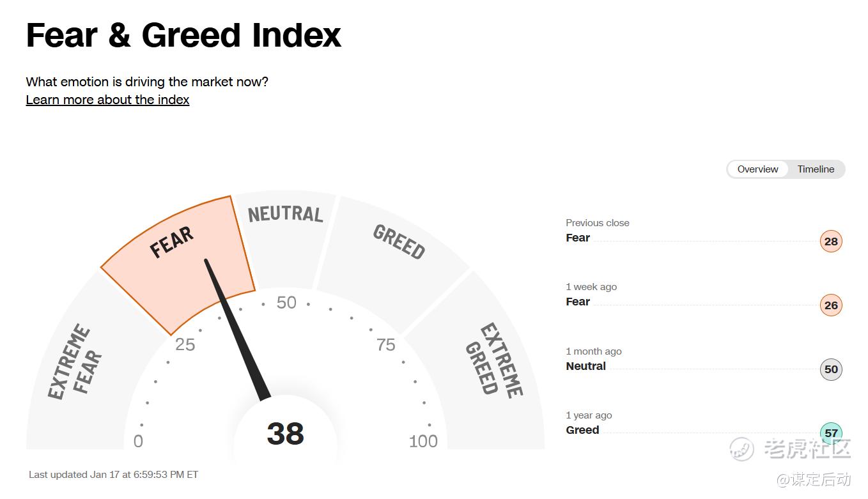
Task: Click the 26 one-week-ago score badge
Action: [830, 305]
